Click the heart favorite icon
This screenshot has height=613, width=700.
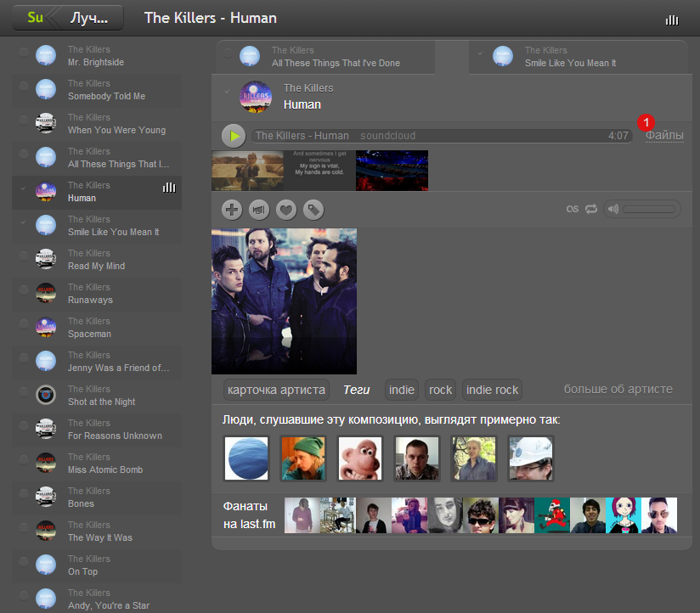(286, 210)
